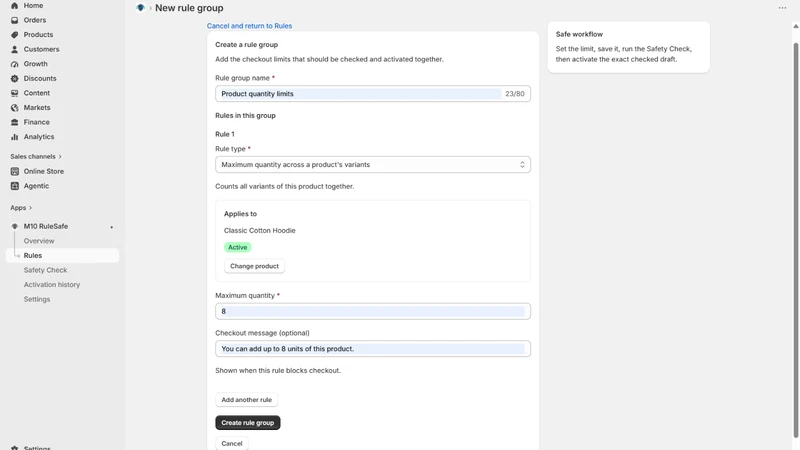Click the Change product button
The image size is (800, 450).
[x=254, y=266]
